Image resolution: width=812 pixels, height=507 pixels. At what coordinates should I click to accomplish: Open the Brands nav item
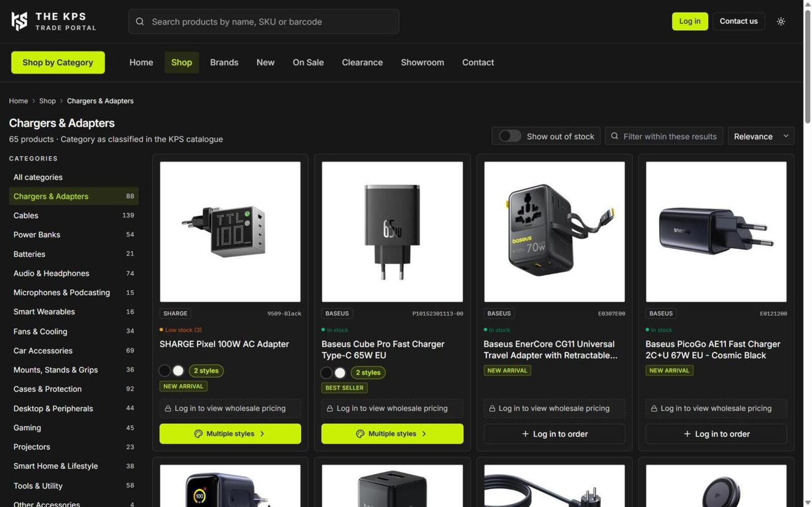pyautogui.click(x=224, y=62)
